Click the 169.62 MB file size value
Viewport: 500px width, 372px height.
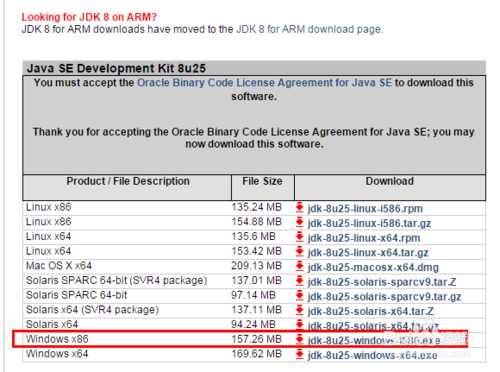pos(257,354)
